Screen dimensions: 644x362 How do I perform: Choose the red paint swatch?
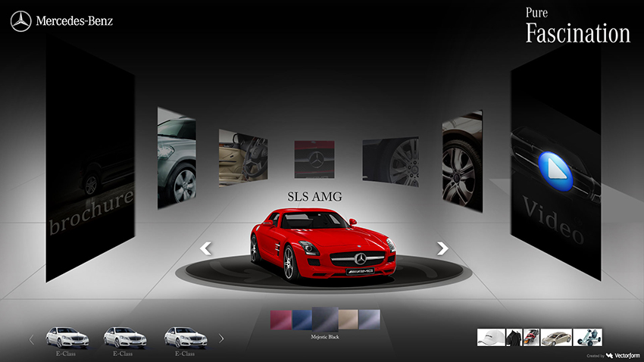tap(281, 320)
